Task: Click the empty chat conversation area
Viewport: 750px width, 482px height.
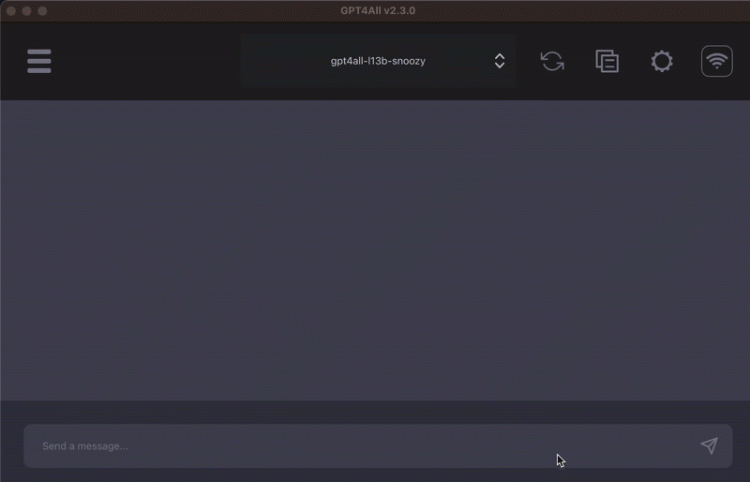Action: pyautogui.click(x=375, y=250)
